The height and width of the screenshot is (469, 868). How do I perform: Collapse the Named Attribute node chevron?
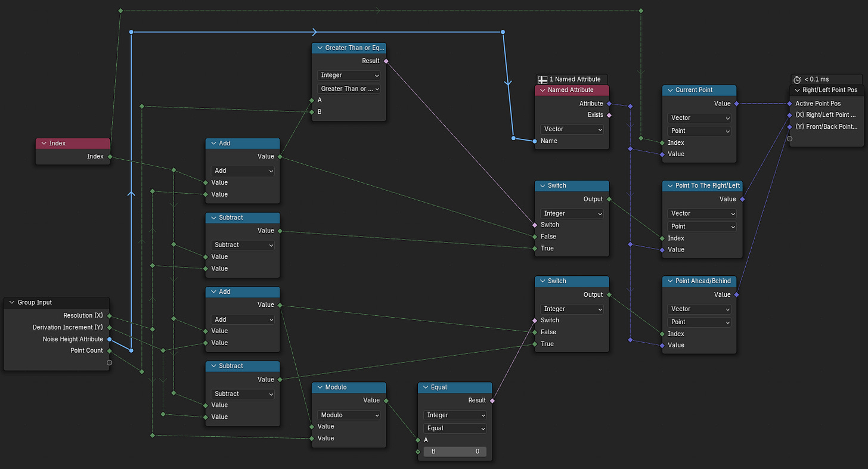[542, 90]
